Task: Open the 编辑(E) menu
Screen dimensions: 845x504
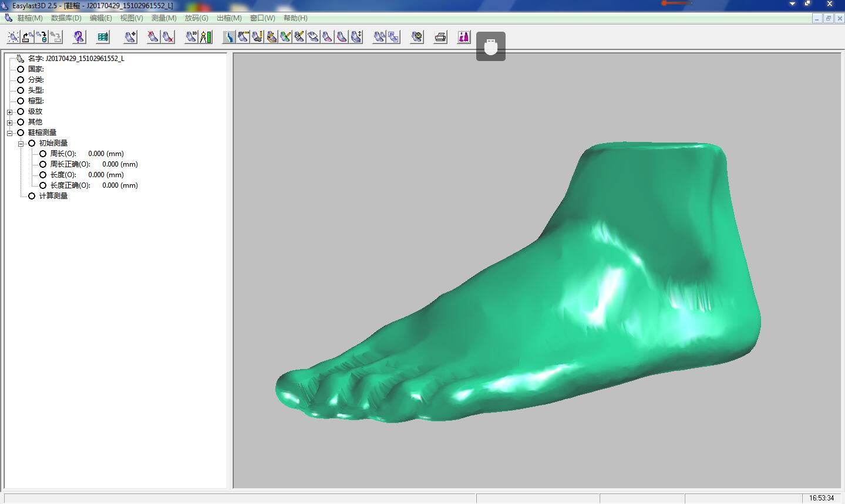Action: (100, 18)
